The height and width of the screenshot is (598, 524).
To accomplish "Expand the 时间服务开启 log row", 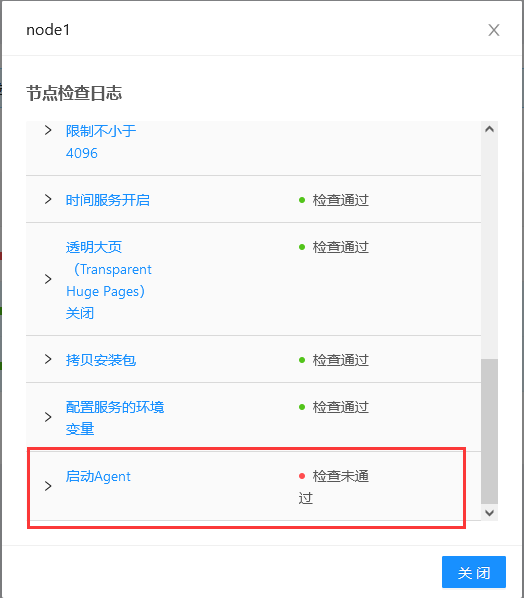I will [x=48, y=199].
